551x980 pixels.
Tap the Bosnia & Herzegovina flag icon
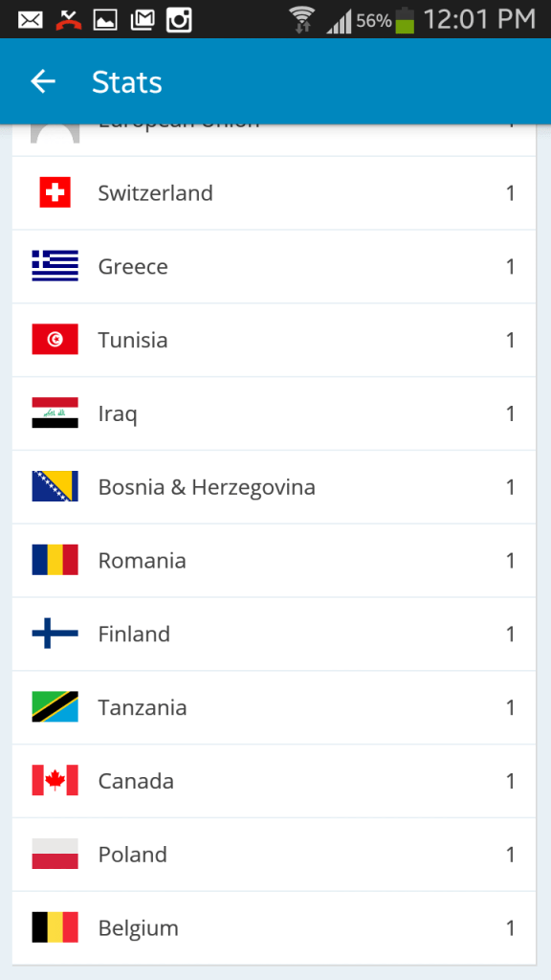coord(55,486)
